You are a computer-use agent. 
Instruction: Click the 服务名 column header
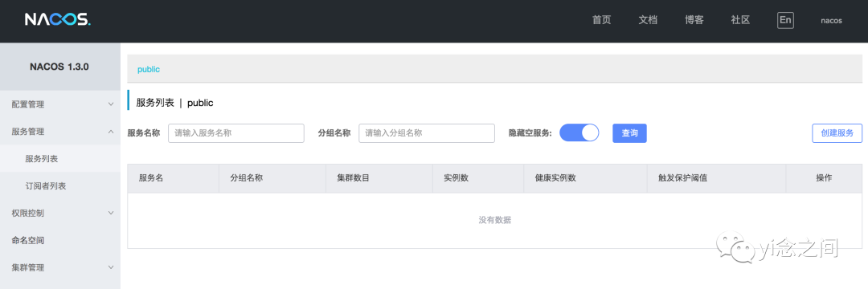pyautogui.click(x=174, y=178)
